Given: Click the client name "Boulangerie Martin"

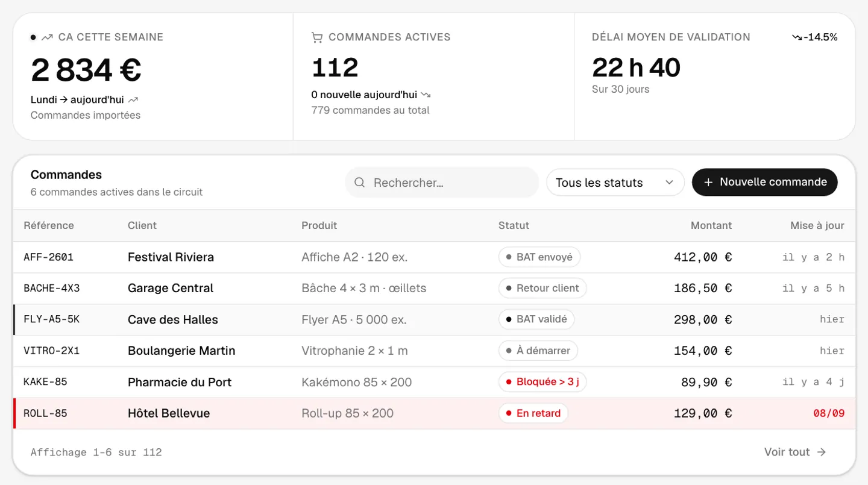Looking at the screenshot, I should coord(181,351).
